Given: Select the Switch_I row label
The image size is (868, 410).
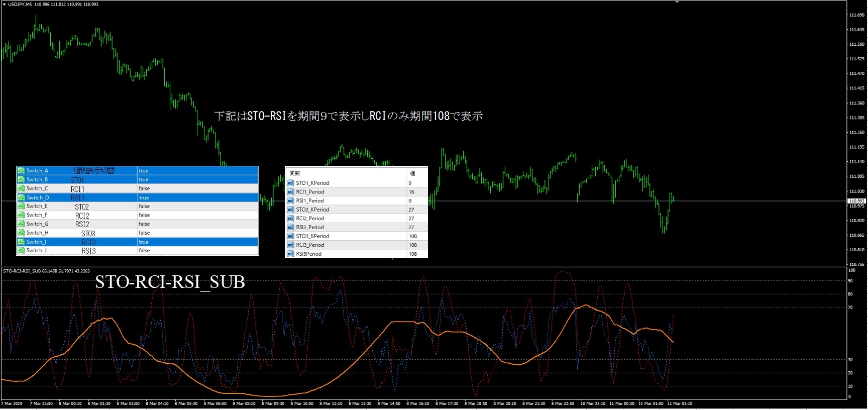Looking at the screenshot, I should coord(36,242).
